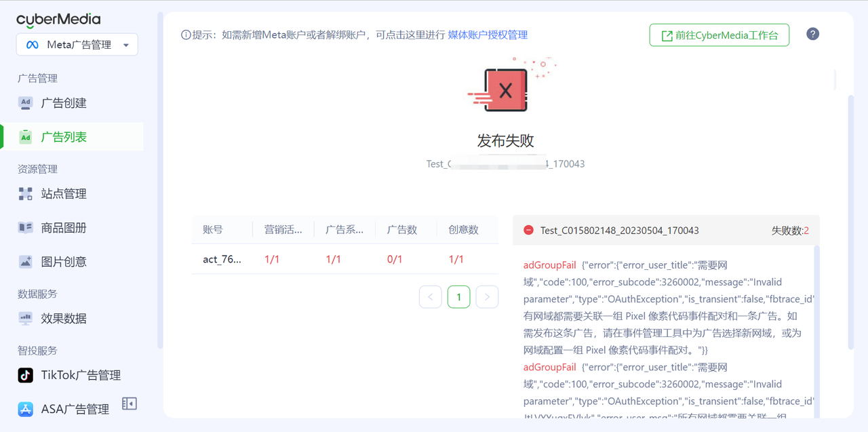The width and height of the screenshot is (868, 432).
Task: Open TikTok广告管理 via its TikTok icon
Action: (26, 375)
